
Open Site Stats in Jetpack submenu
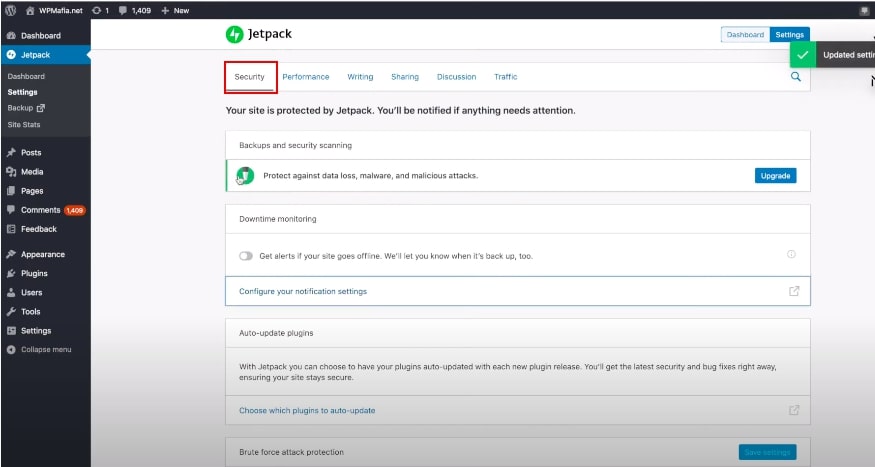pyautogui.click(x=24, y=124)
